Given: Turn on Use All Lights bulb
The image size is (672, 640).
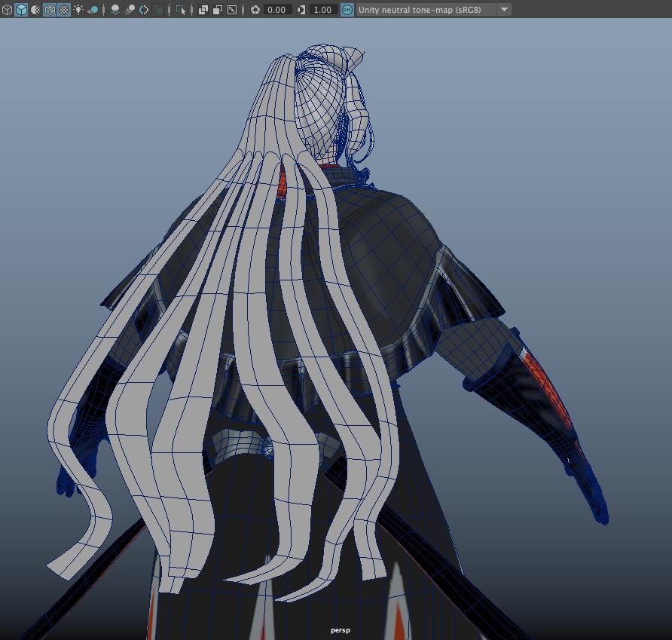Looking at the screenshot, I should pyautogui.click(x=78, y=10).
